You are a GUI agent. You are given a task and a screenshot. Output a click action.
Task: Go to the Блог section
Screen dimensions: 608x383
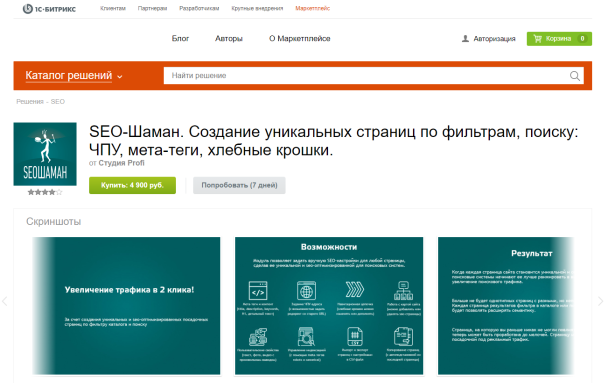click(x=180, y=38)
